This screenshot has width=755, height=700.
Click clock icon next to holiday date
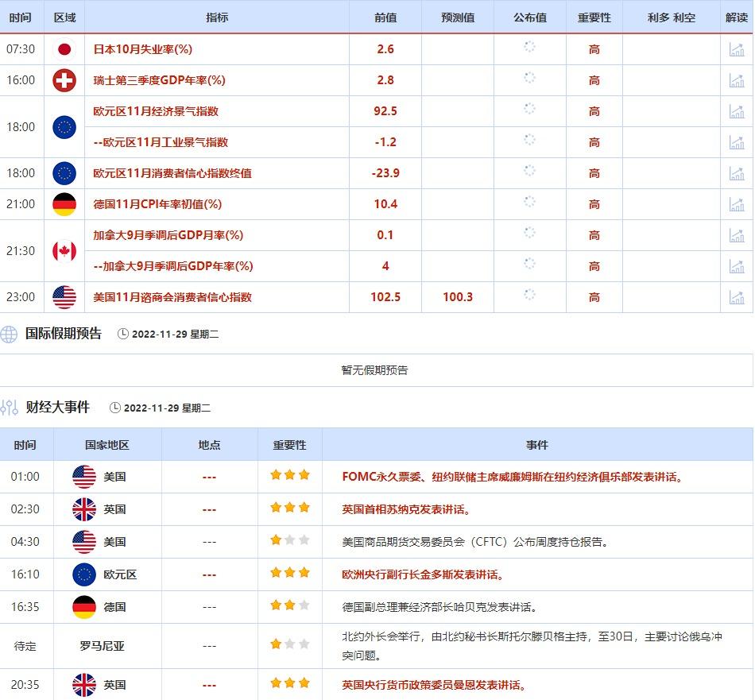[x=123, y=335]
